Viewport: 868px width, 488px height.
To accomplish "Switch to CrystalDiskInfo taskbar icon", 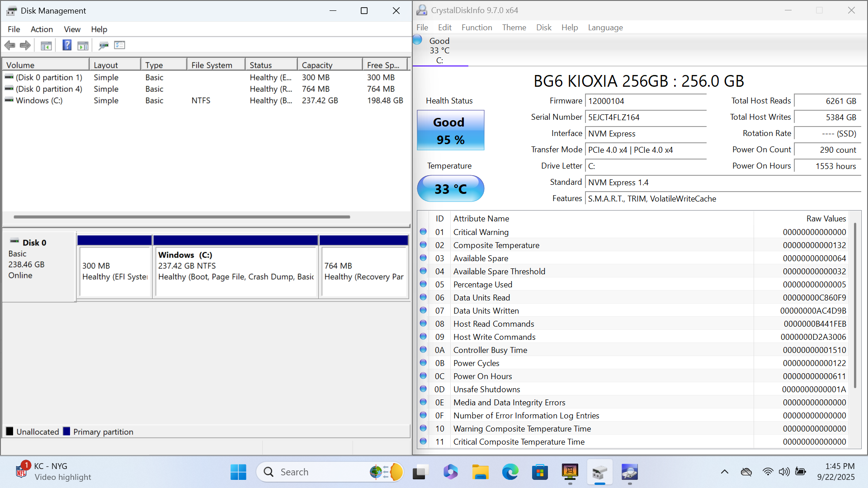I will [630, 472].
